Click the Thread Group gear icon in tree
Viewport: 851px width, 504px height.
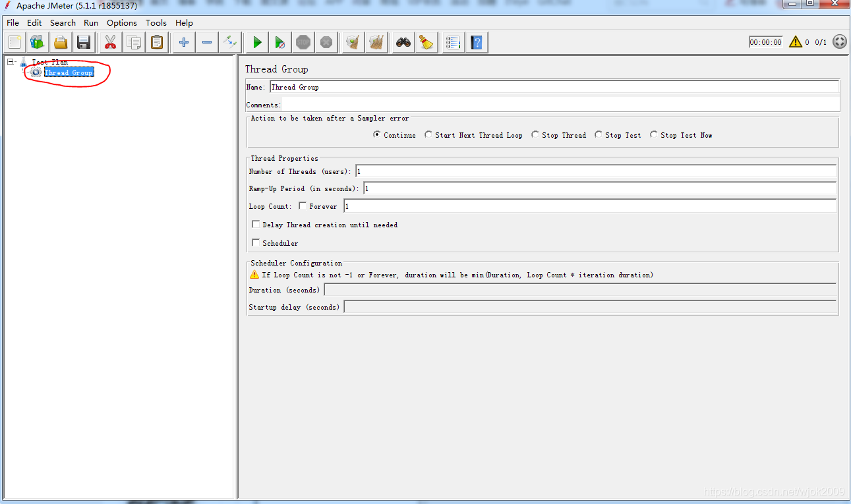(x=36, y=72)
